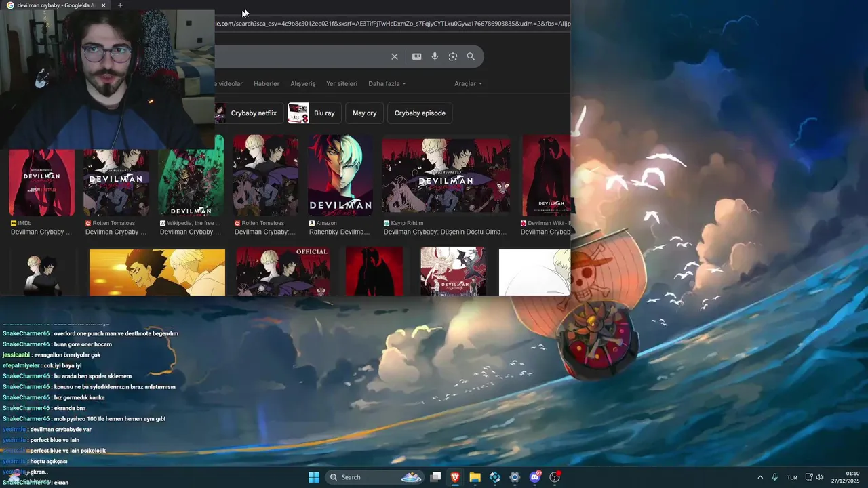
Task: Click the streamer webcam overlay
Action: coord(107,79)
